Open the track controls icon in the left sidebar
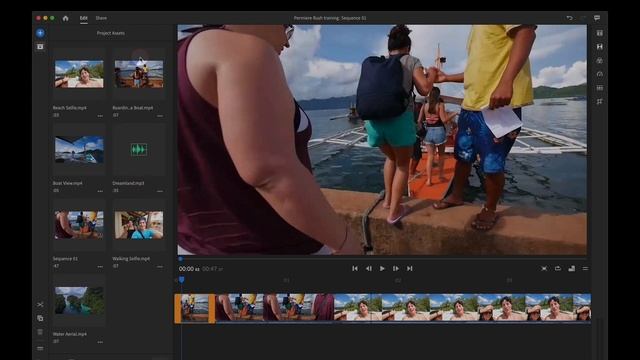 click(40, 348)
